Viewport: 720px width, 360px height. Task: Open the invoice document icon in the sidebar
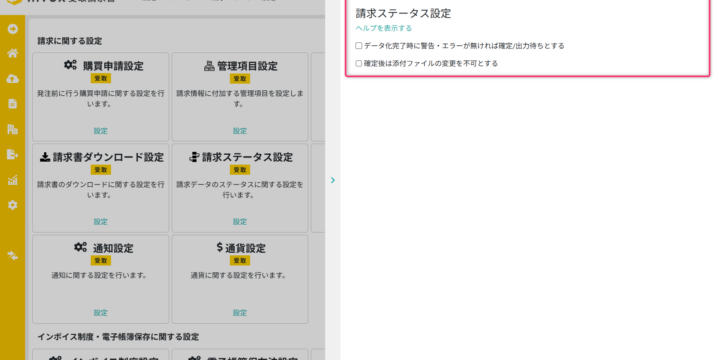click(x=12, y=103)
